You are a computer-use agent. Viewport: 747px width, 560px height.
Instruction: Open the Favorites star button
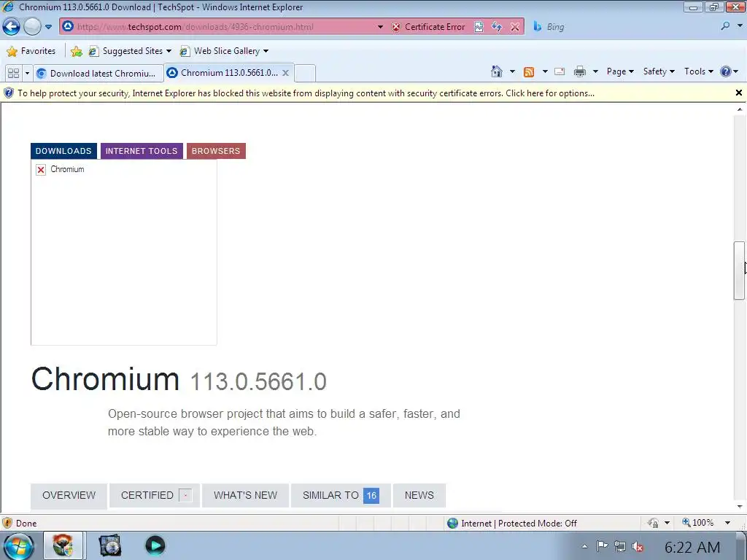pyautogui.click(x=31, y=51)
